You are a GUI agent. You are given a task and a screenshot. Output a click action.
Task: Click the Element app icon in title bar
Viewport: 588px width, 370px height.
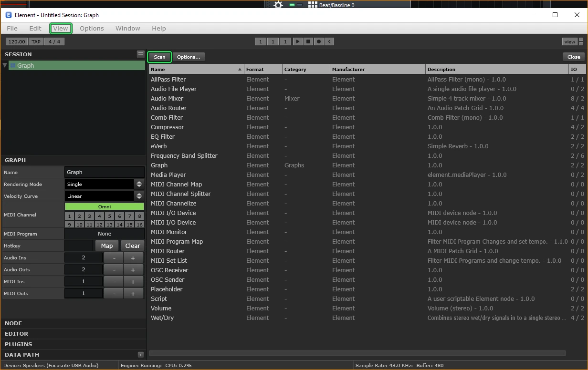[9, 15]
